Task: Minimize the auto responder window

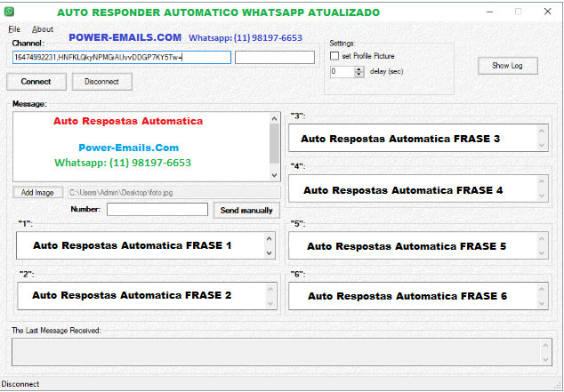Action: click(x=489, y=12)
